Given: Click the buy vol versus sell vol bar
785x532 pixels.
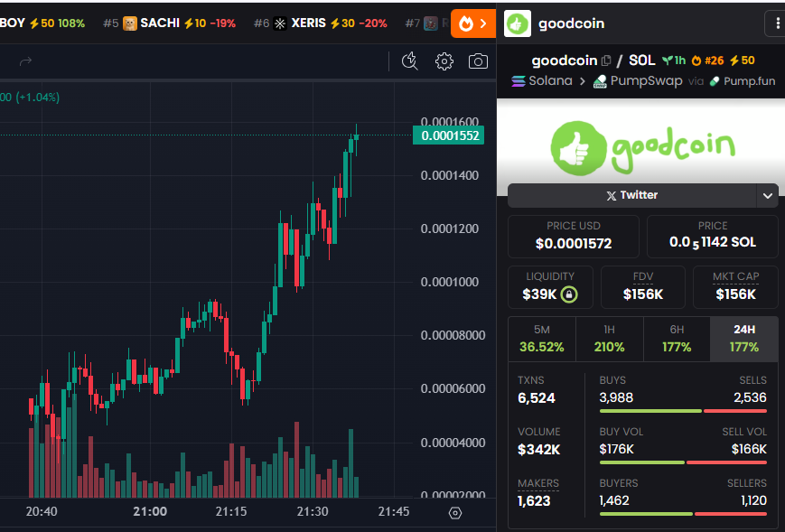Looking at the screenshot, I should tap(683, 463).
